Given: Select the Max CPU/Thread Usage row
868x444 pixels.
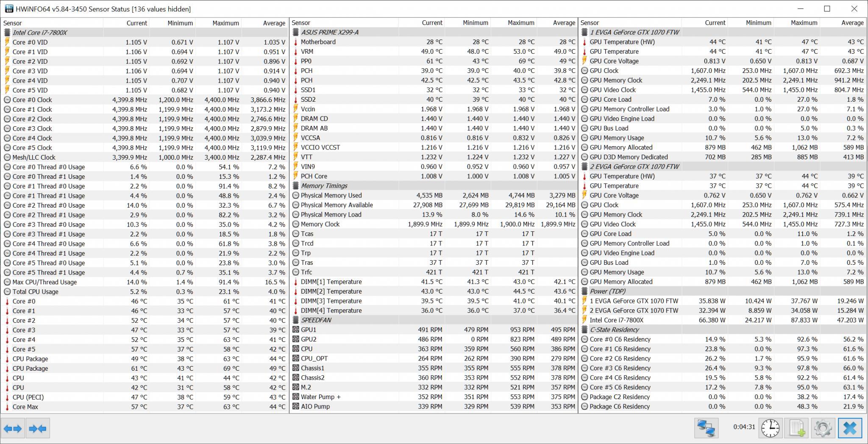Looking at the screenshot, I should (145, 282).
